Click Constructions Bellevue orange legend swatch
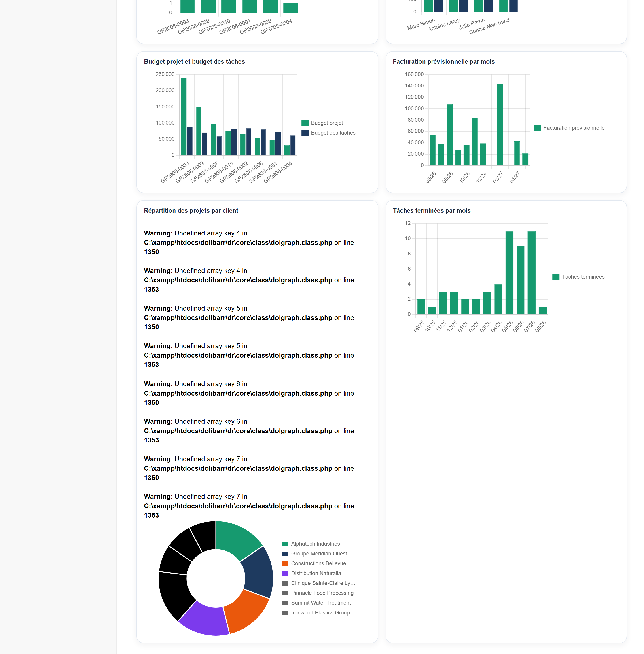Image resolution: width=644 pixels, height=654 pixels. click(285, 563)
